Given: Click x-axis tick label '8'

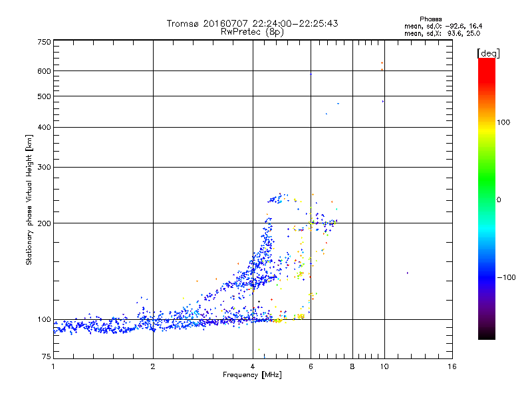Looking at the screenshot, I should pos(352,366).
